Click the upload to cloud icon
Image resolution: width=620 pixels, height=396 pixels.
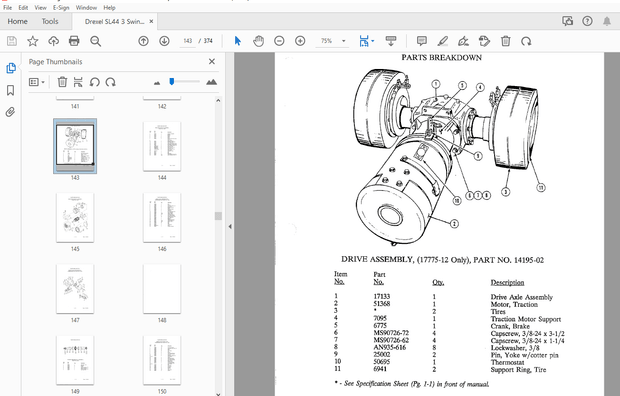point(53,41)
